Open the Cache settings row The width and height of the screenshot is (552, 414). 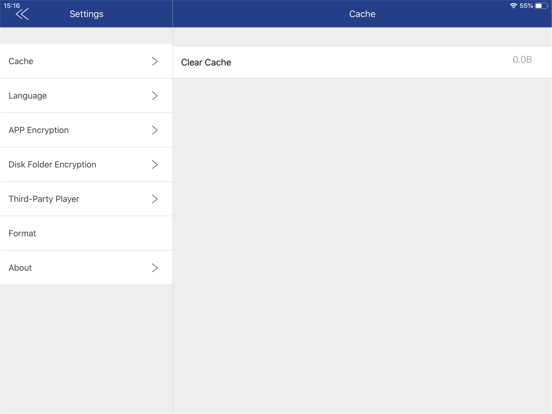(86, 61)
